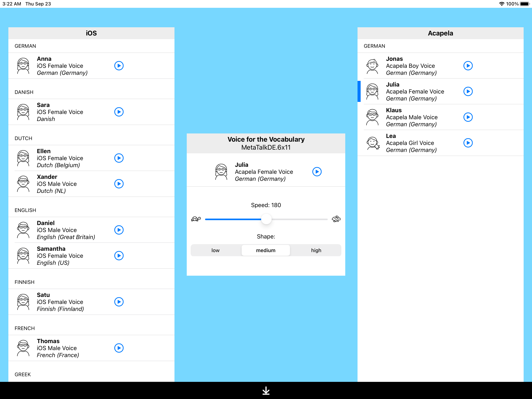Click the ENGLISH section header
This screenshot has height=399, width=532.
tap(25, 210)
